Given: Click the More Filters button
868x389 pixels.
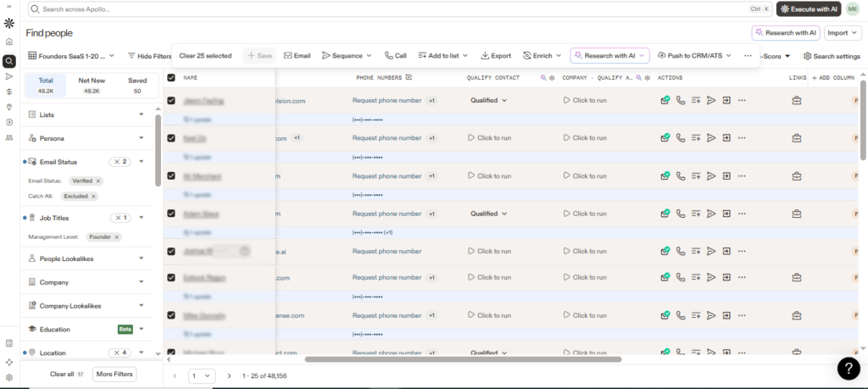Looking at the screenshot, I should click(114, 374).
